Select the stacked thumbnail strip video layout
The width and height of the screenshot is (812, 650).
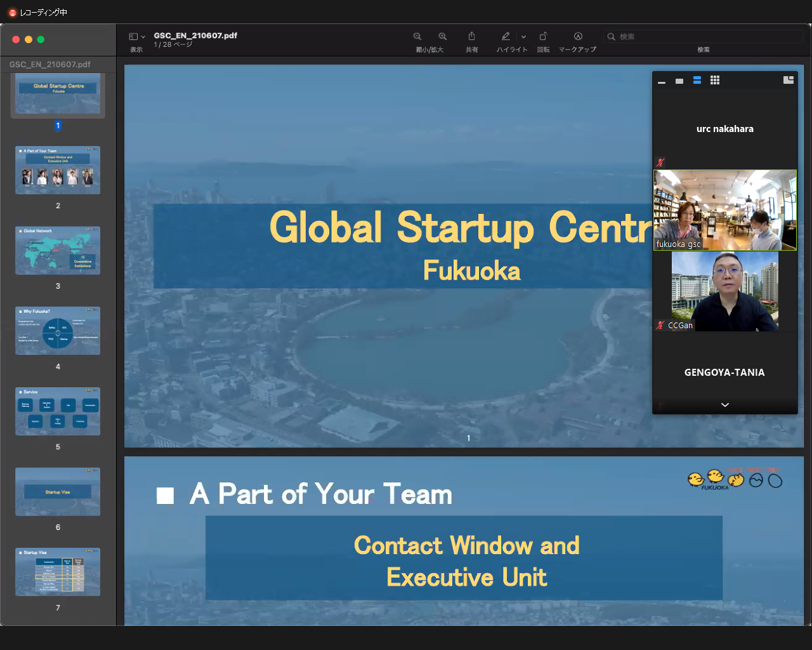click(697, 81)
